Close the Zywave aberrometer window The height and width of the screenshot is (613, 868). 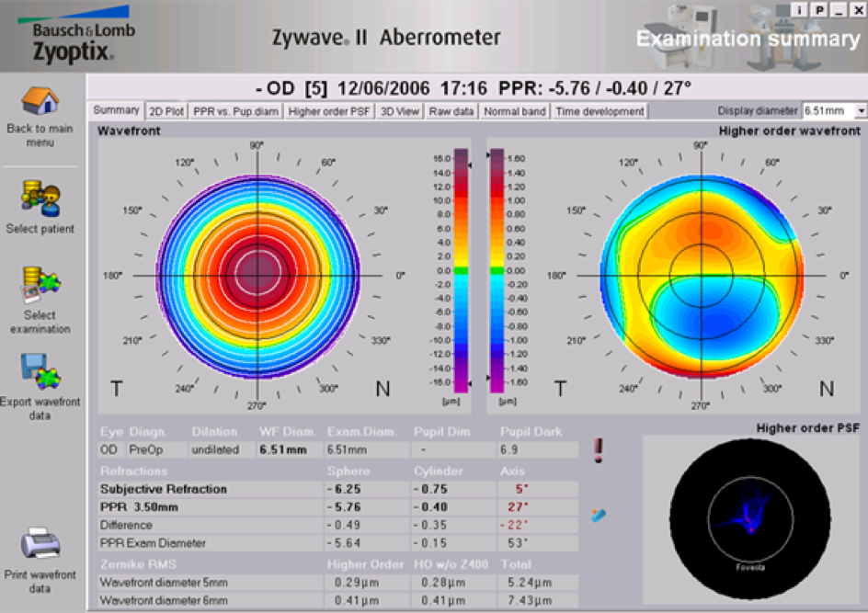859,9
